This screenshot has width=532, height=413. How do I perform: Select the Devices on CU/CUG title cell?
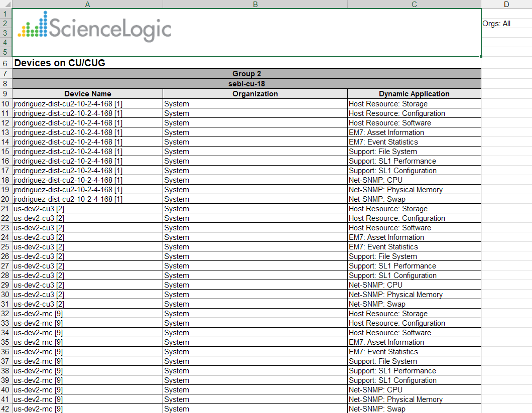[60, 63]
